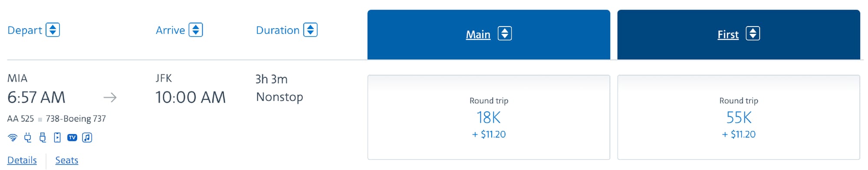Click the sort icon next to Depart
Screen dimensions: 868x170
click(53, 30)
